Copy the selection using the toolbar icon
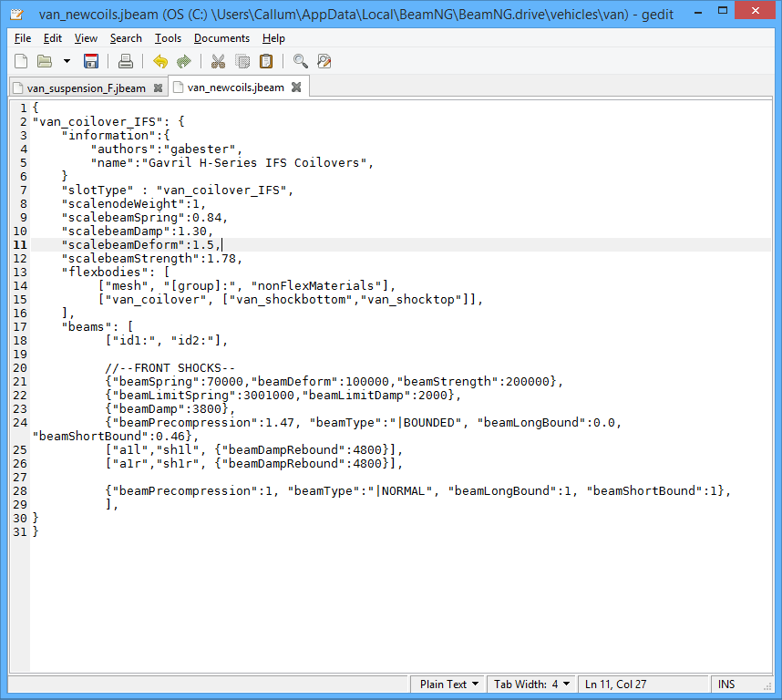This screenshot has width=782, height=700. coord(242,61)
